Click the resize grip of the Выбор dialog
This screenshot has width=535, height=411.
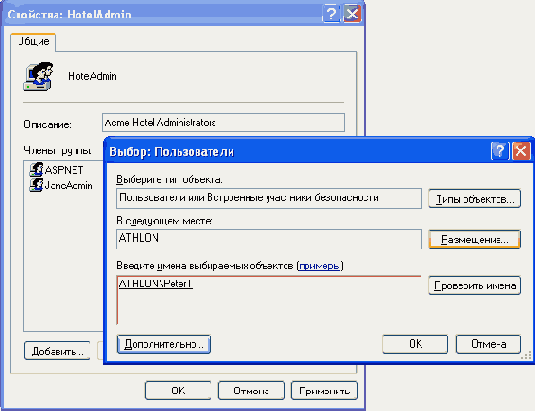click(526, 356)
